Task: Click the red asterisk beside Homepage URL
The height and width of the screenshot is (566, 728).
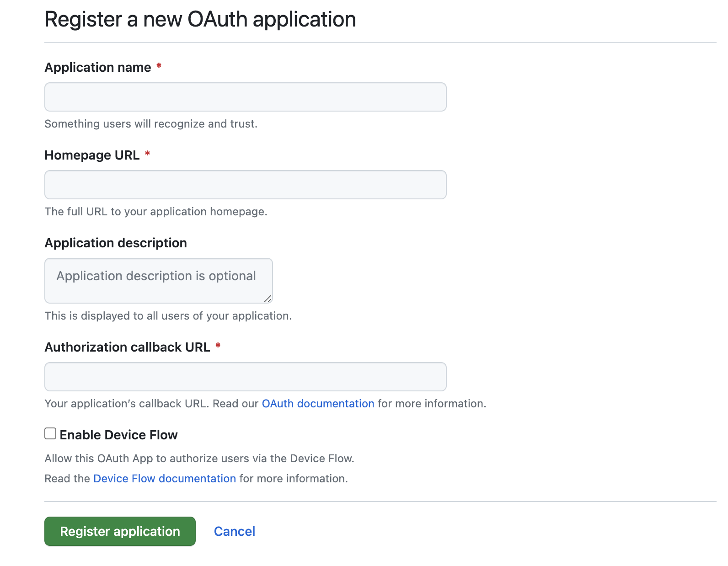Action: point(147,154)
